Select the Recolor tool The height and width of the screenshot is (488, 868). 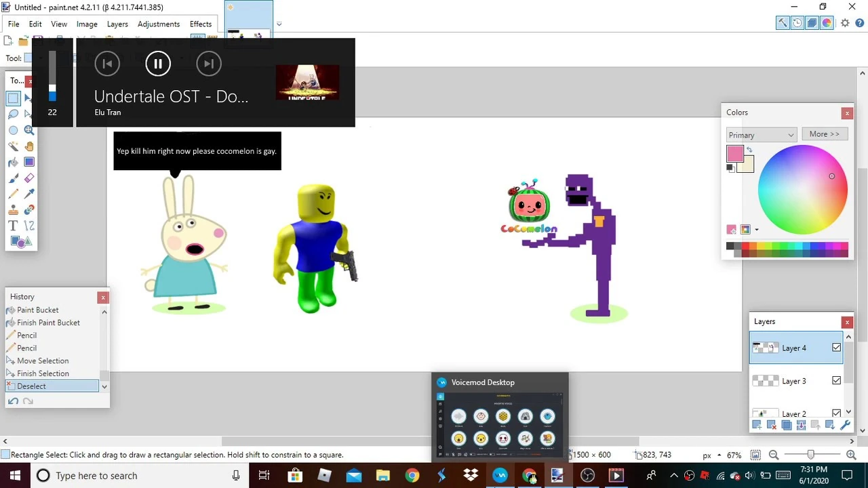[x=29, y=210]
